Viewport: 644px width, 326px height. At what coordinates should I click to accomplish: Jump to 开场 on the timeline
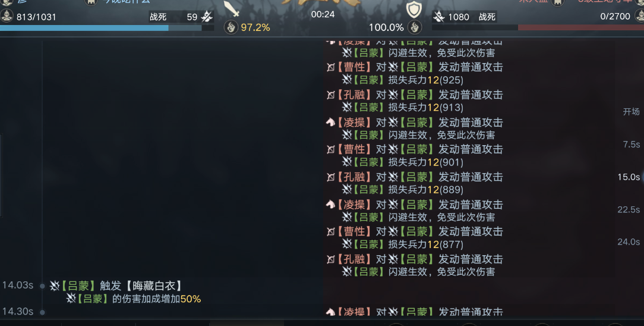tap(631, 112)
